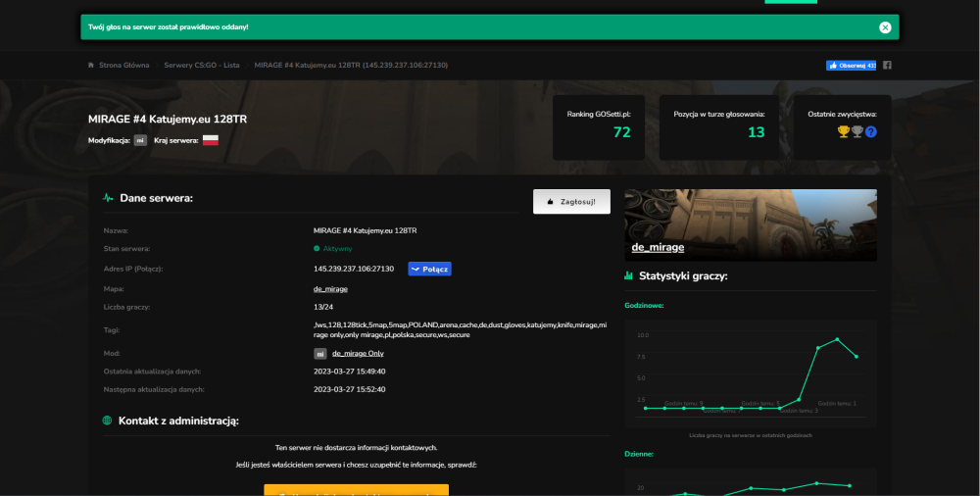Viewport: 980px width, 496px height.
Task: Click voting position value 13
Action: point(757,132)
